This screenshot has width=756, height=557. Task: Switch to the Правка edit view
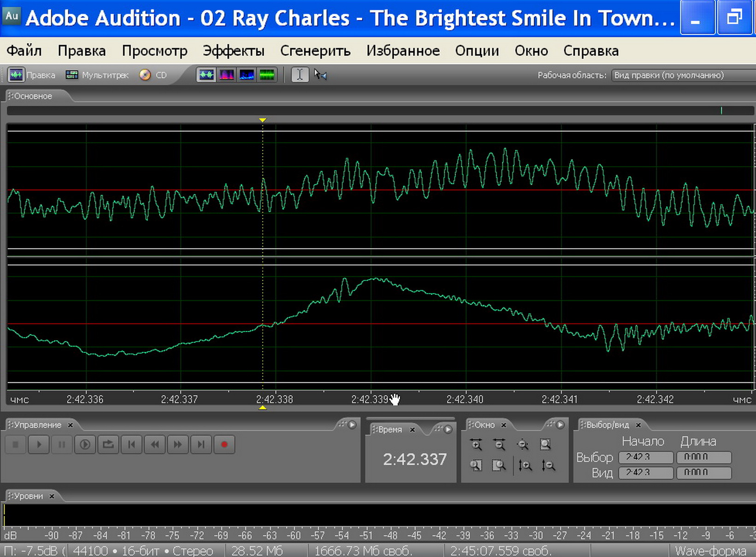tap(32, 75)
